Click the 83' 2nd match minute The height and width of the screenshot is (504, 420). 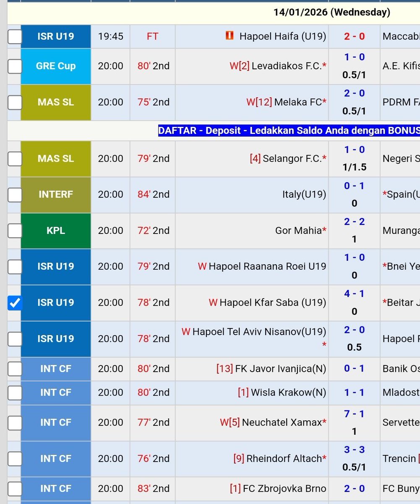coord(154,488)
